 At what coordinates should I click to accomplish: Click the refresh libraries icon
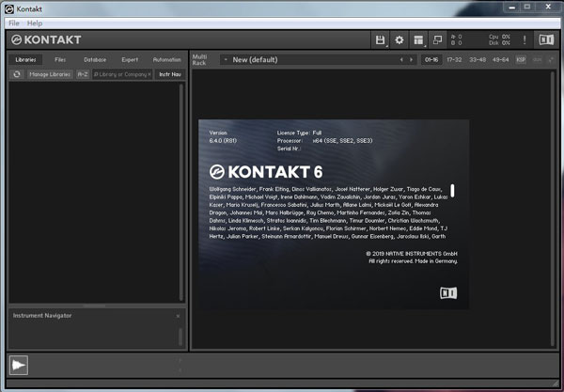pos(17,73)
